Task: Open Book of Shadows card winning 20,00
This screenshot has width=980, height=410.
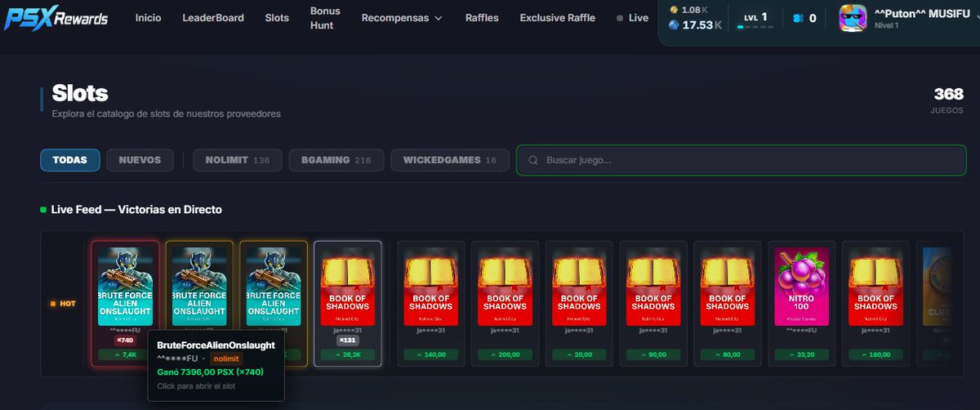Action: (x=579, y=303)
